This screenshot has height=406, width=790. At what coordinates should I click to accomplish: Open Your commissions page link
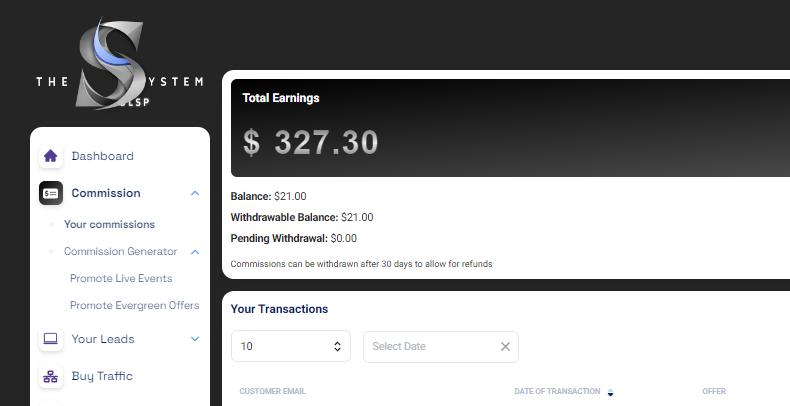[109, 224]
